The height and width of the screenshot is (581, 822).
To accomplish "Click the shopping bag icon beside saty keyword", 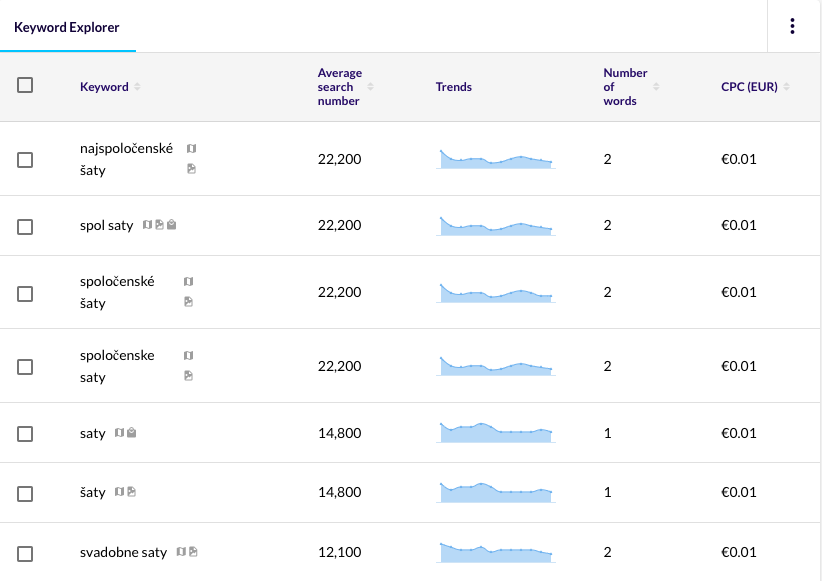I will pyautogui.click(x=132, y=433).
